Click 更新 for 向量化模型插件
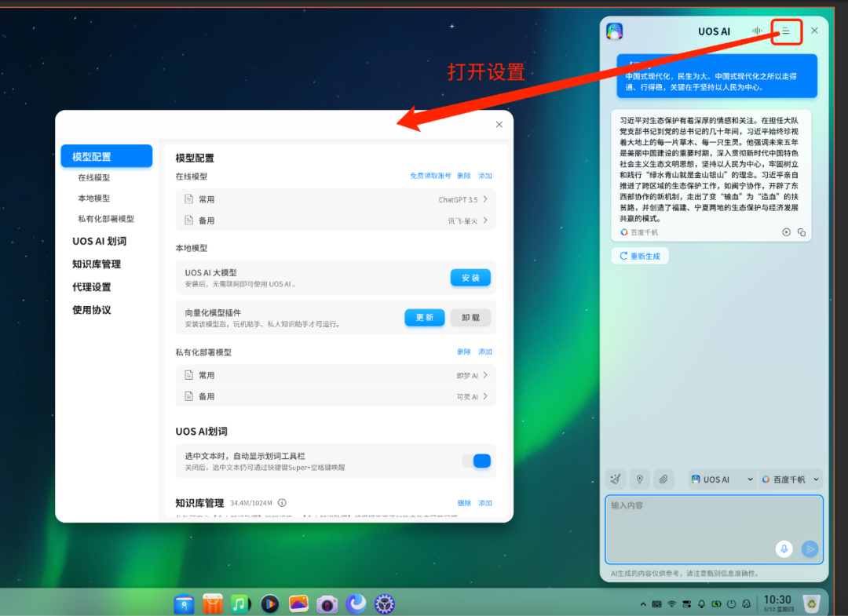848x616 pixels. [x=425, y=317]
